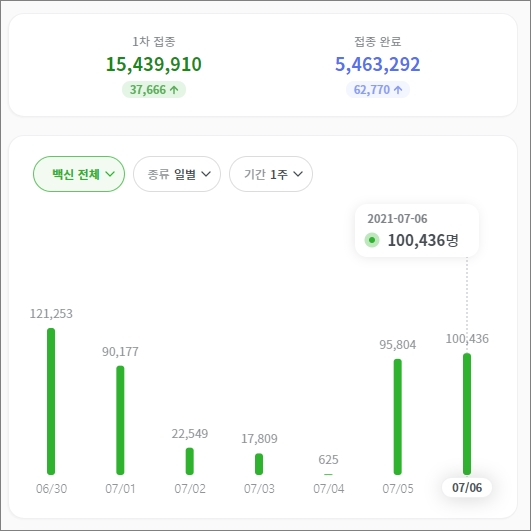Click the 121,253 value label
The height and width of the screenshot is (531, 531).
51,314
